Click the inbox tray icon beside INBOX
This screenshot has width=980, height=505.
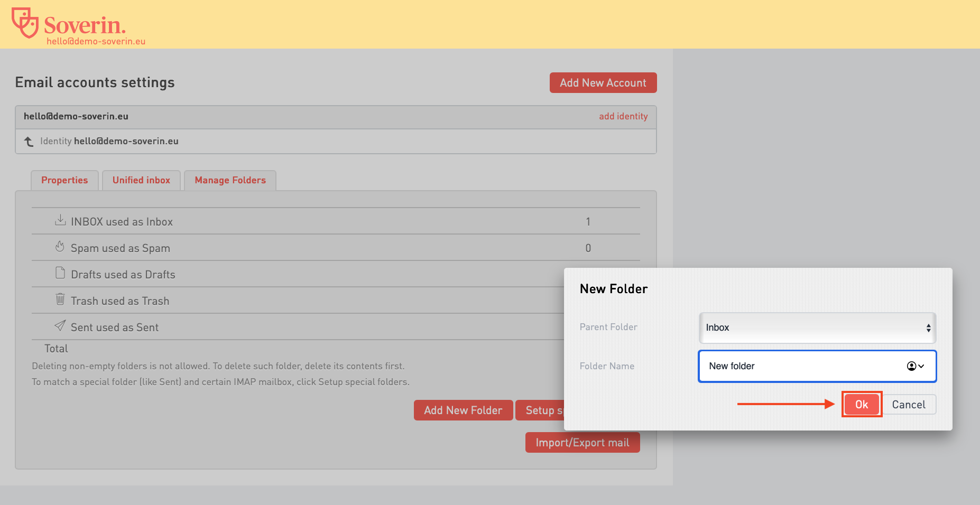[60, 220]
